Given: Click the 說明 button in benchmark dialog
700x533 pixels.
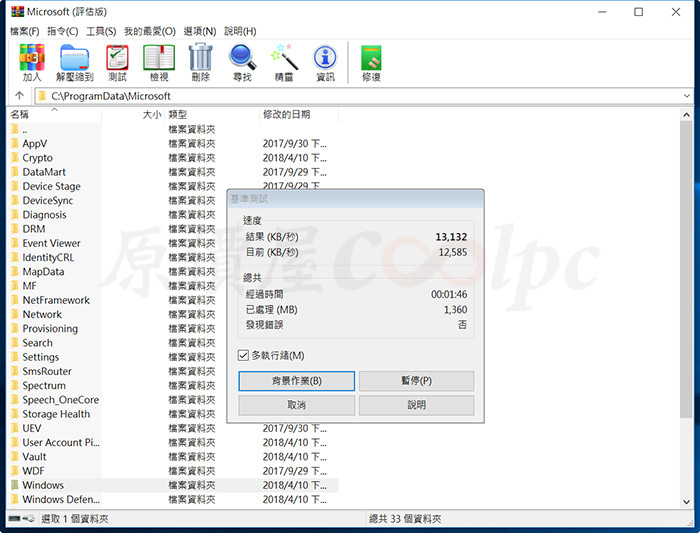Looking at the screenshot, I should tap(416, 405).
